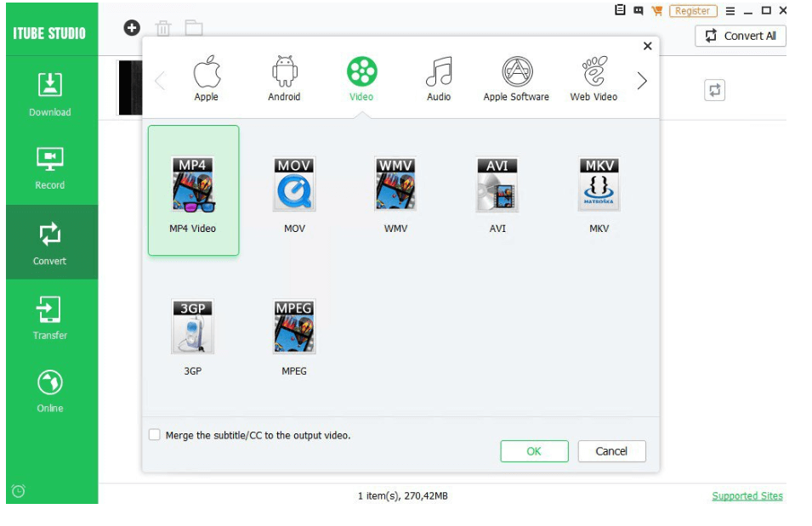Choose the MP4 Video format

pyautogui.click(x=193, y=190)
